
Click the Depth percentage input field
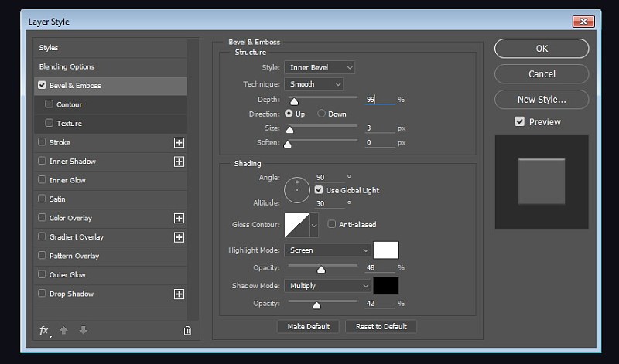(x=380, y=100)
